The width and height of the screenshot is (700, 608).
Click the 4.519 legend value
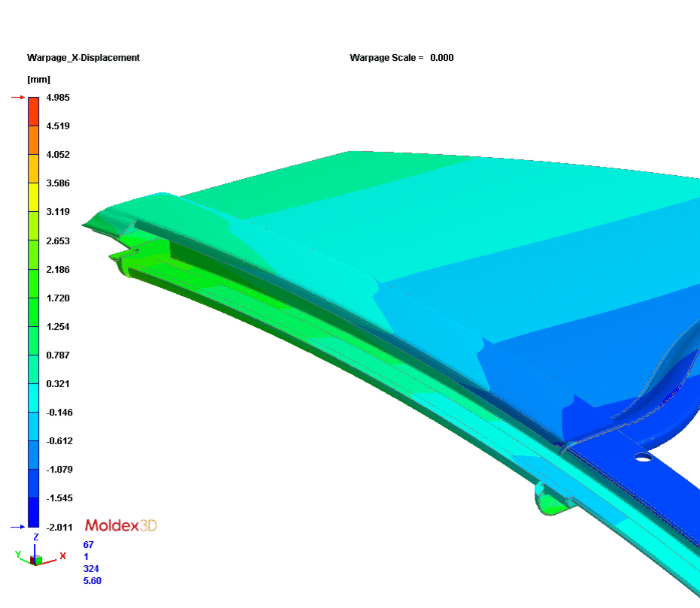(58, 126)
